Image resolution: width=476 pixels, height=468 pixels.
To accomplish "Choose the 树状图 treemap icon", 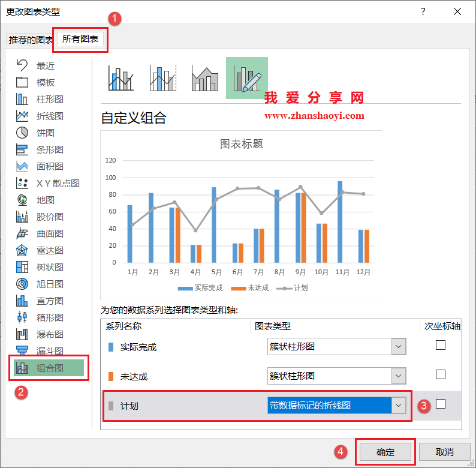I will point(22,267).
